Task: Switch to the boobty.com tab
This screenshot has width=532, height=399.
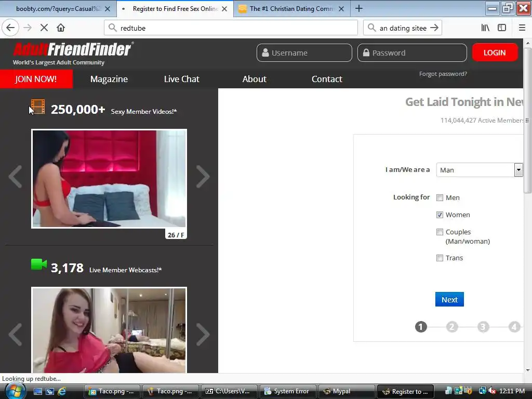Action: click(58, 9)
